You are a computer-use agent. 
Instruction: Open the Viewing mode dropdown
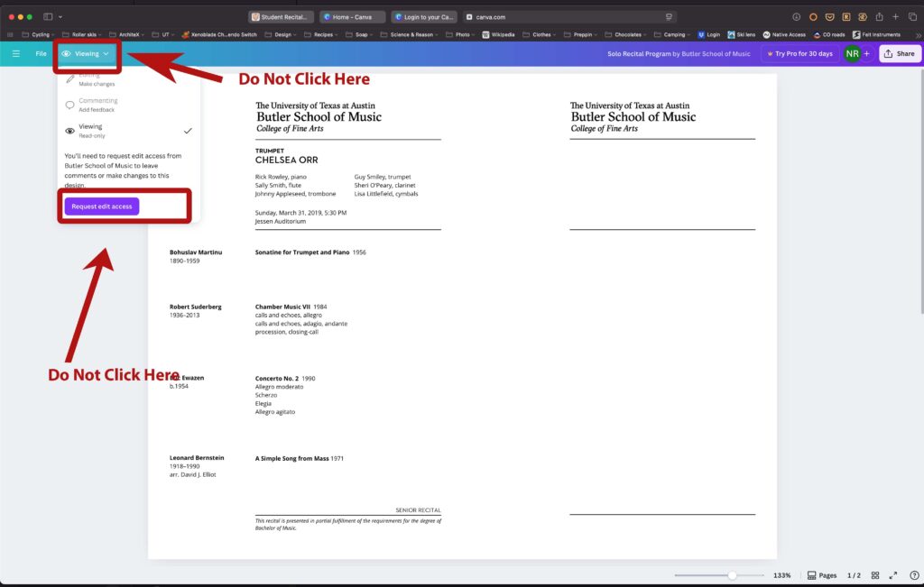tap(87, 53)
